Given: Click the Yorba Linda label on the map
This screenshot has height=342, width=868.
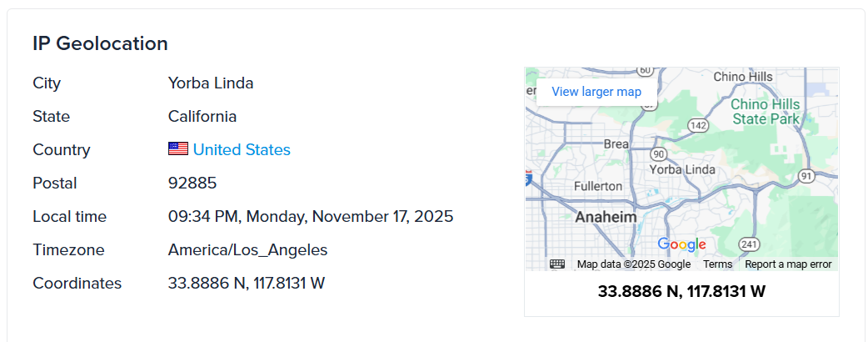Looking at the screenshot, I should coord(681,169).
